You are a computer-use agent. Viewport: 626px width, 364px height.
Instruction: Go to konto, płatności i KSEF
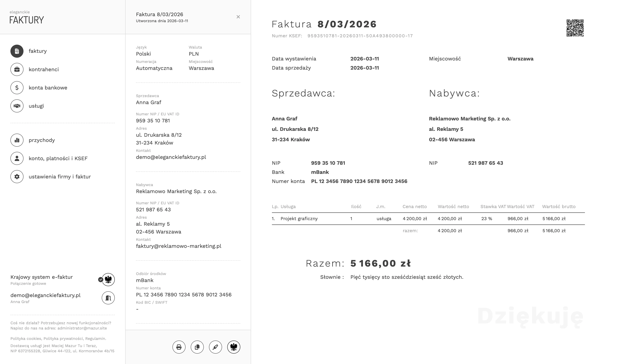[58, 158]
